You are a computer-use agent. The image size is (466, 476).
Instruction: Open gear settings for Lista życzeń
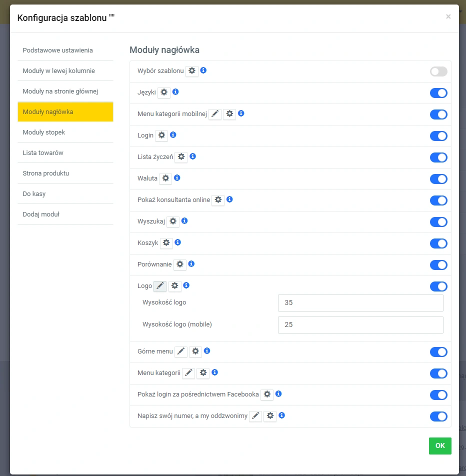pyautogui.click(x=181, y=157)
